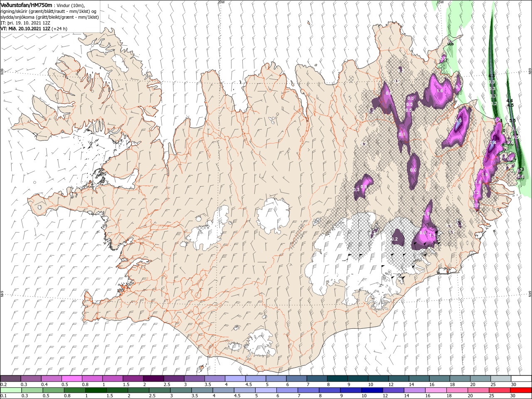Pick the very dark purple 2 swatch in the snow legend

pyautogui.click(x=153, y=379)
